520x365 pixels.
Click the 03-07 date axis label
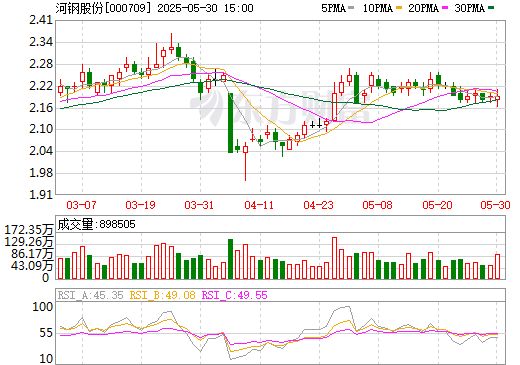(x=81, y=205)
